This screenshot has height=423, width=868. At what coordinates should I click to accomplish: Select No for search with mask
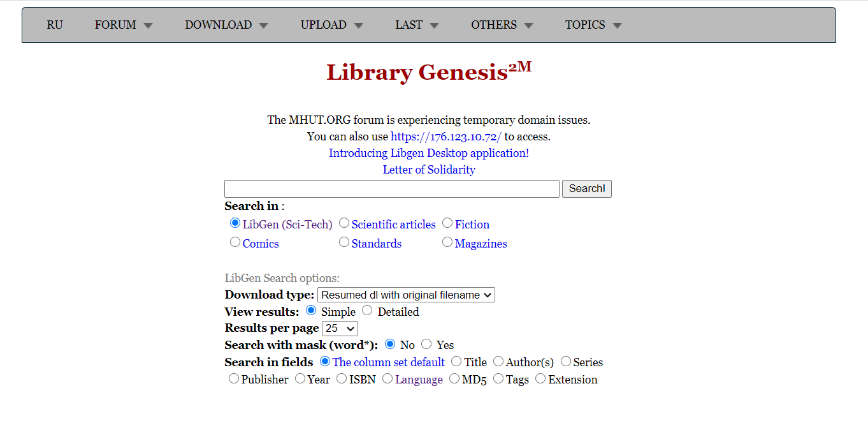tap(390, 344)
